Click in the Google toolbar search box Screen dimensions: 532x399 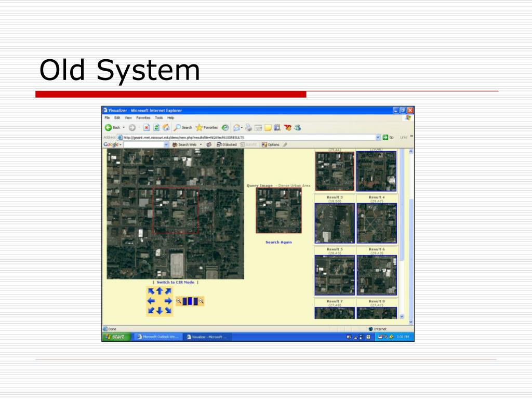tap(144, 144)
